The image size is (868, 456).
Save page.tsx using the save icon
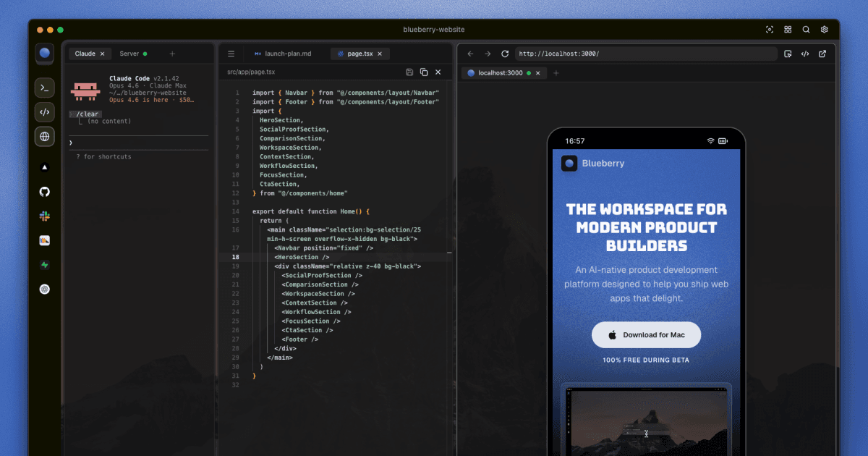point(409,72)
